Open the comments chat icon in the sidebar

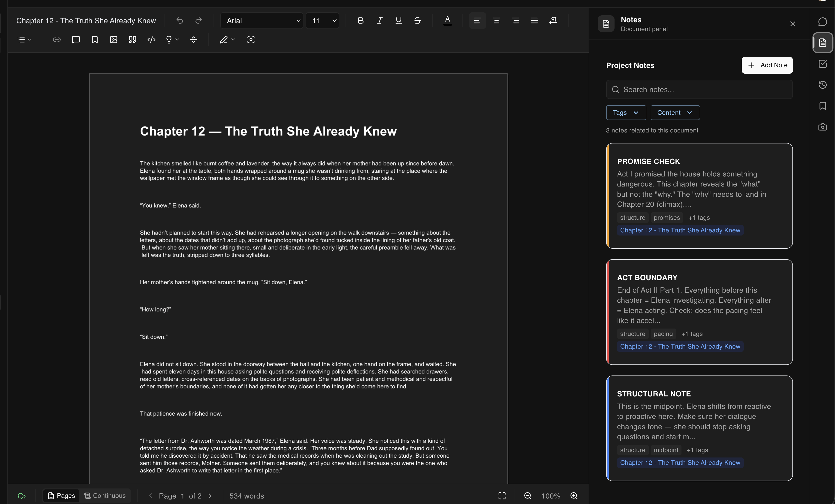click(x=823, y=22)
